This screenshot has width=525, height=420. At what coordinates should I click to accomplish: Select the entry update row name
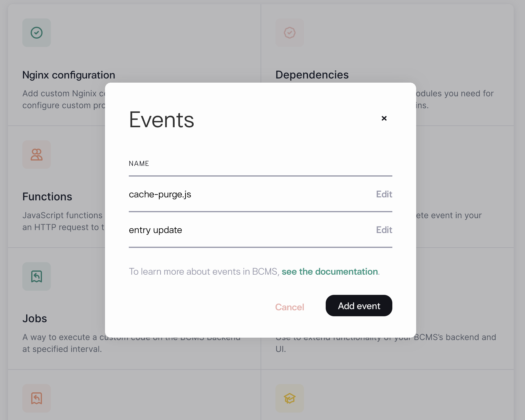(x=155, y=230)
